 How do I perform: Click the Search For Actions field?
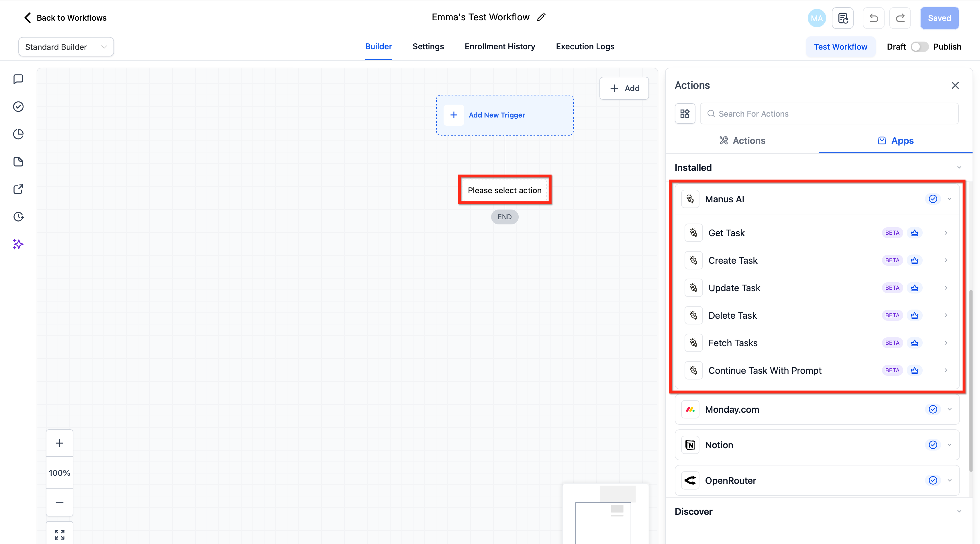829,114
